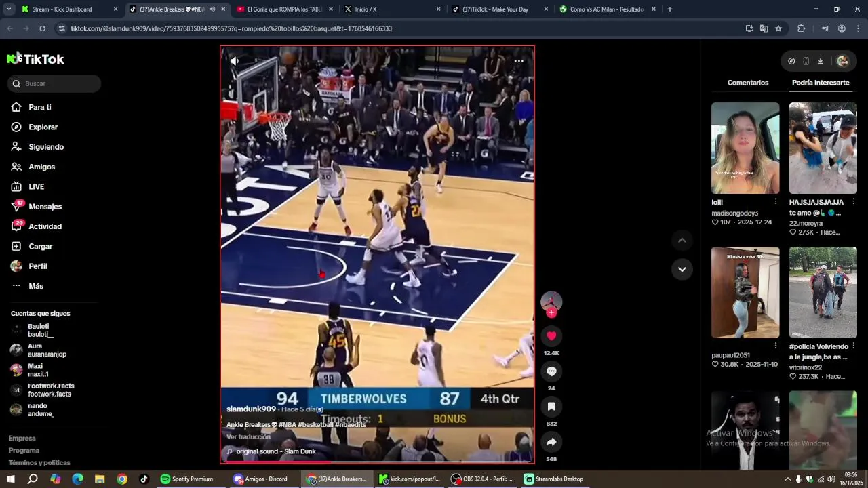This screenshot has width=868, height=488.
Task: Click the TikTok desktop download icon
Action: pyautogui.click(x=821, y=61)
